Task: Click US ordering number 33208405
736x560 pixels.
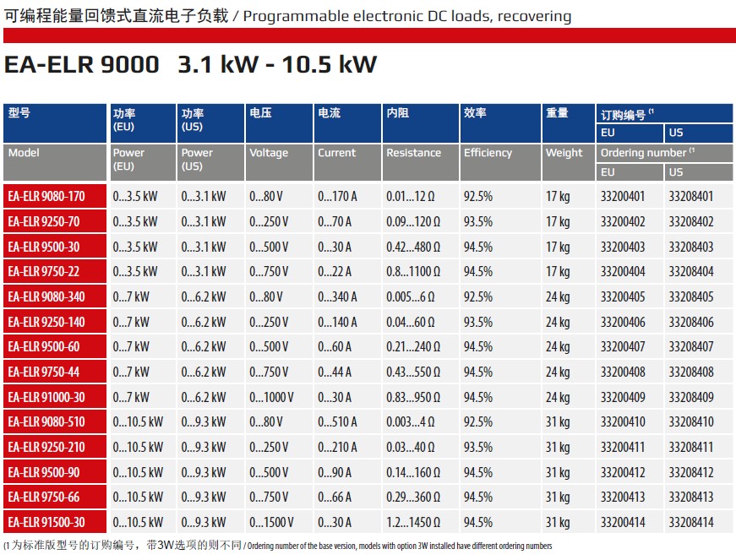Action: click(x=691, y=296)
